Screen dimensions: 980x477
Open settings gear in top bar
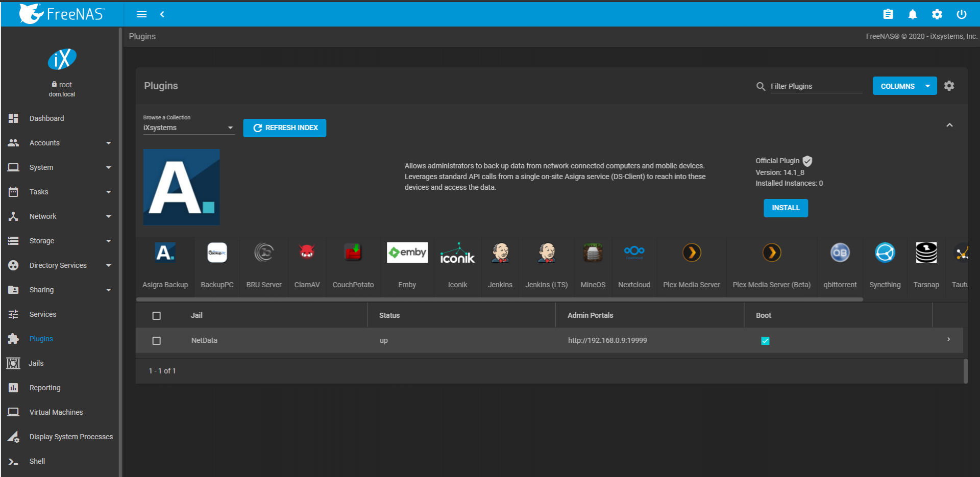point(937,14)
